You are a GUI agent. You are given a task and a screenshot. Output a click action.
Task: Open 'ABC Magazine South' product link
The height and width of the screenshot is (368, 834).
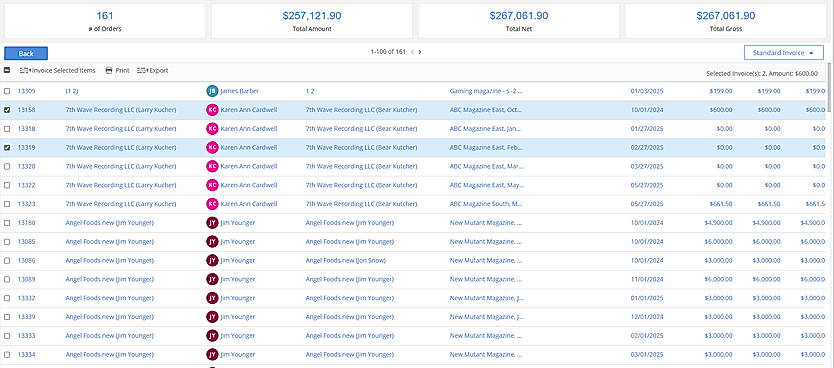point(487,204)
